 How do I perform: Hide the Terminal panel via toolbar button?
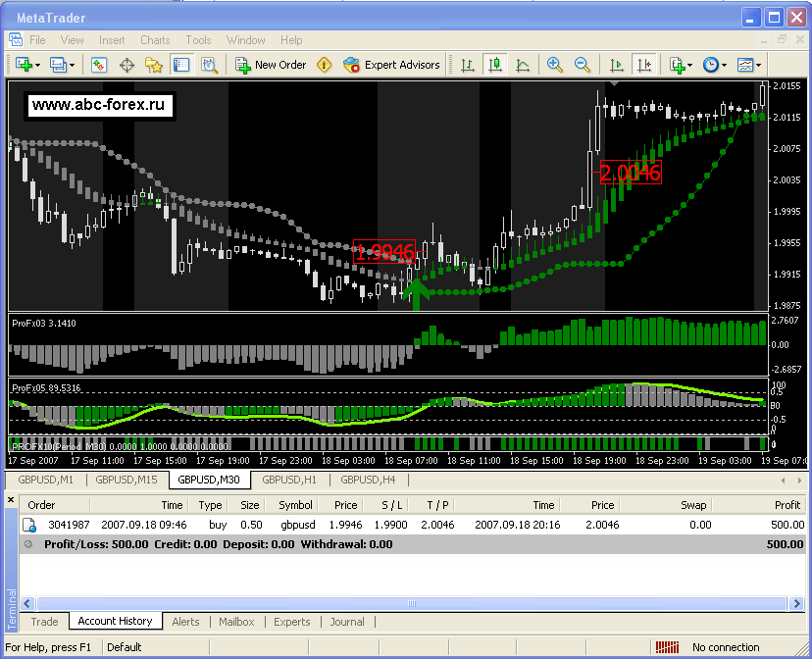tap(181, 66)
